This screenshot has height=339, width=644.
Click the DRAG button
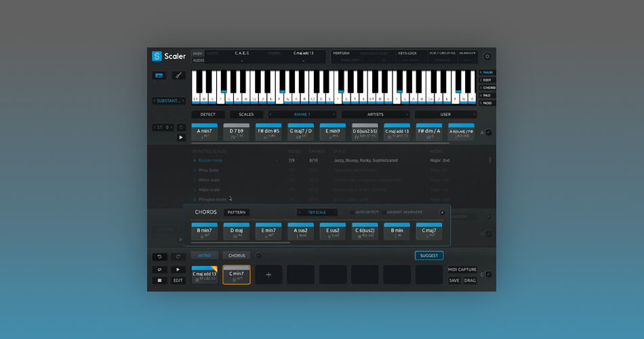click(470, 280)
